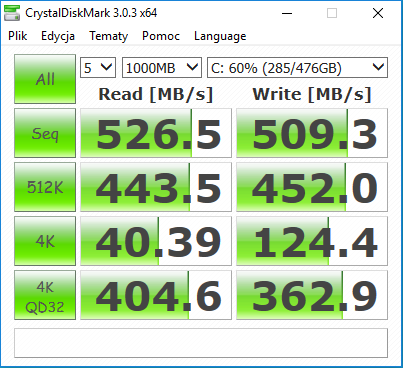Start the Seq benchmark test
The image size is (403, 368).
pos(45,133)
